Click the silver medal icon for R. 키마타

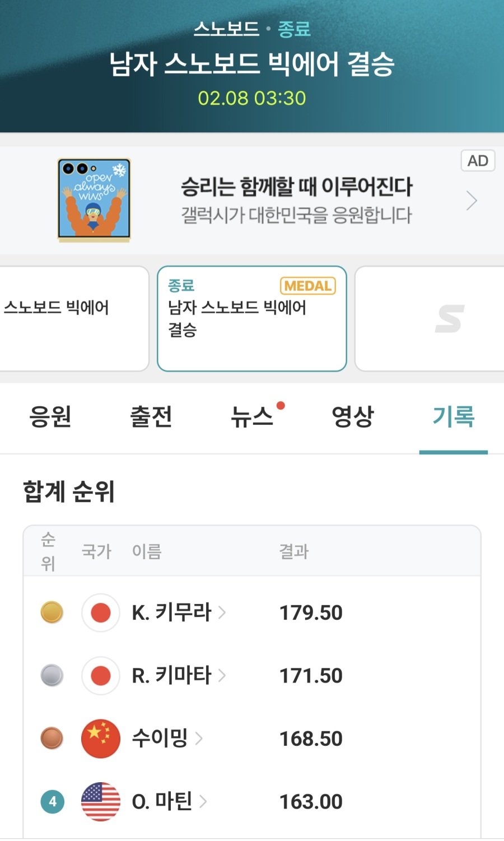coord(52,676)
